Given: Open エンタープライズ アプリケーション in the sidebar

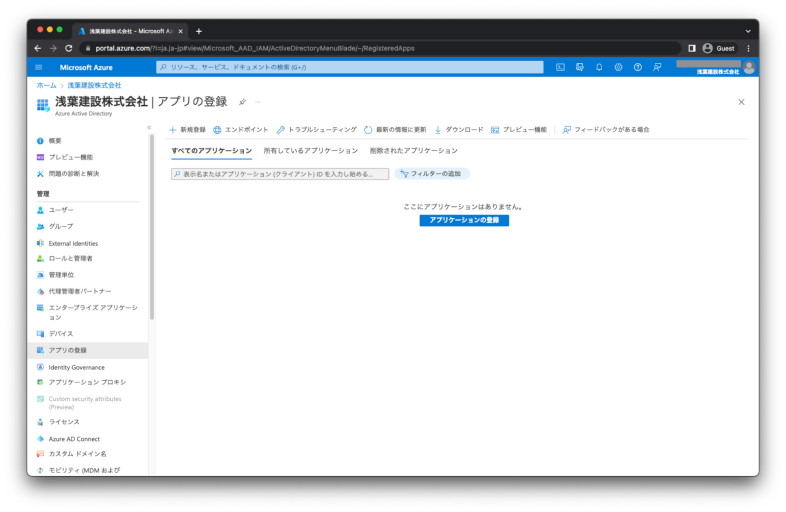Looking at the screenshot, I should [87, 312].
